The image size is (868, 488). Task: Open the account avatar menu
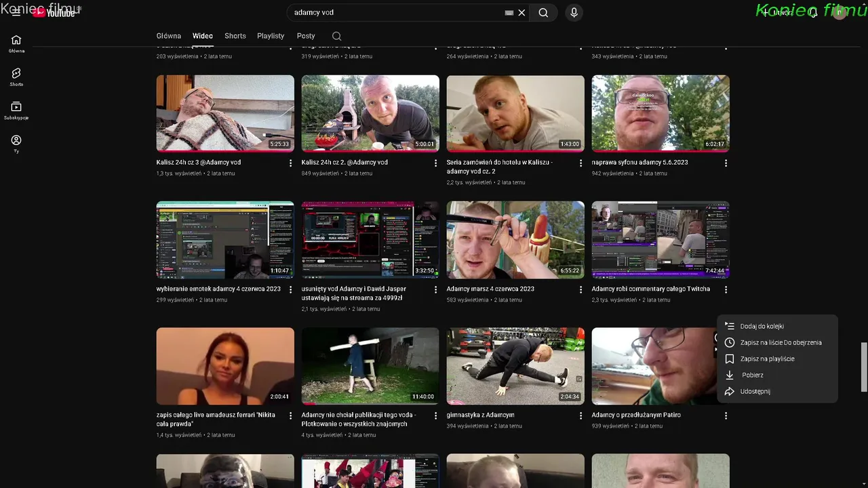840,12
